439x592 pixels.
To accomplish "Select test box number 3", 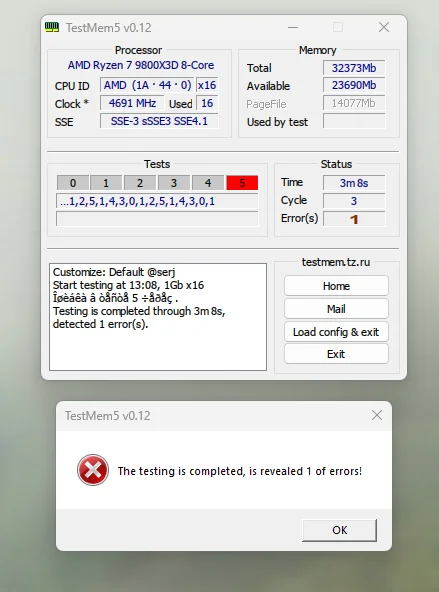I will click(x=174, y=183).
